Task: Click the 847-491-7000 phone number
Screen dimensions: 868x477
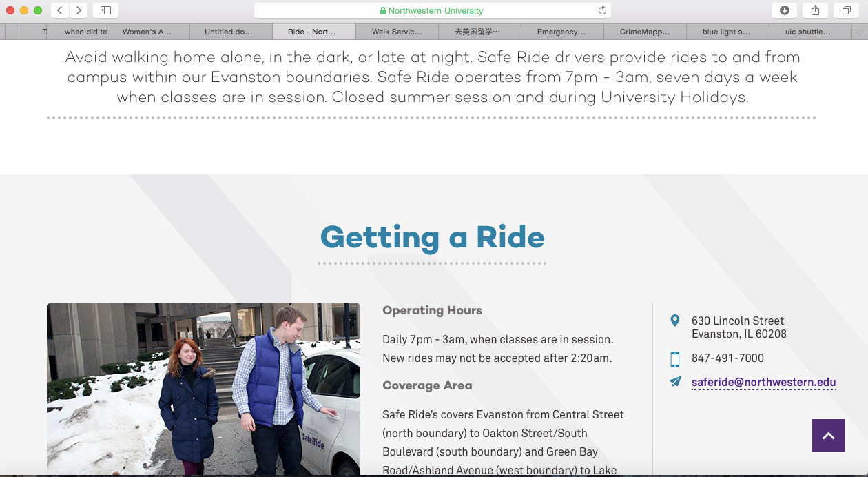Action: click(x=727, y=358)
